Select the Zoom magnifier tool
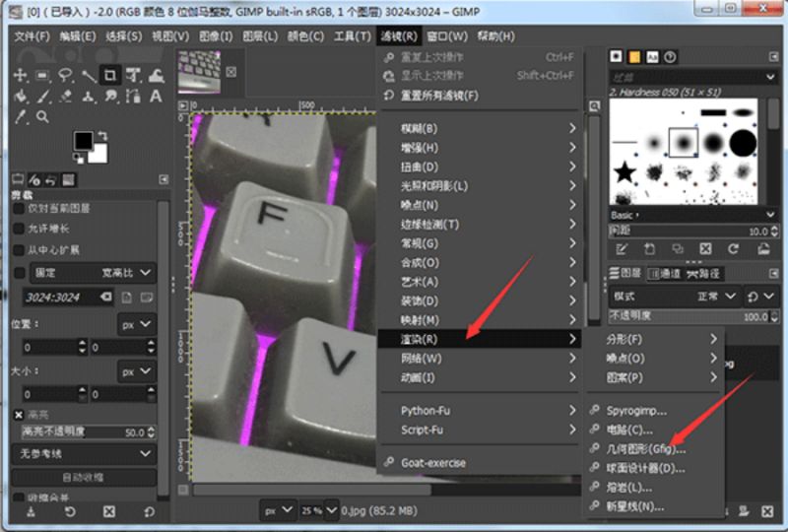The height and width of the screenshot is (532, 788). pyautogui.click(x=42, y=116)
